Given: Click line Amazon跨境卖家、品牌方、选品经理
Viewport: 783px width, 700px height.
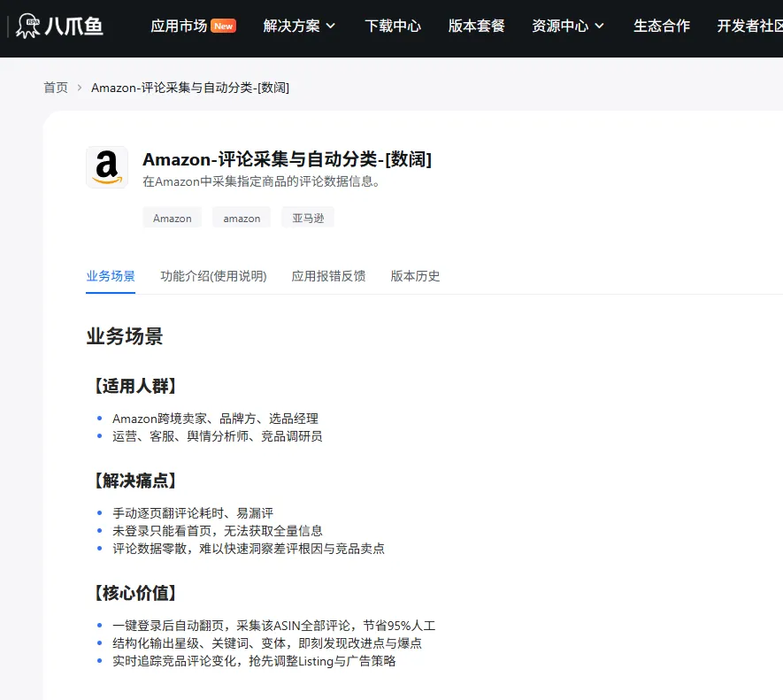Looking at the screenshot, I should point(215,419).
